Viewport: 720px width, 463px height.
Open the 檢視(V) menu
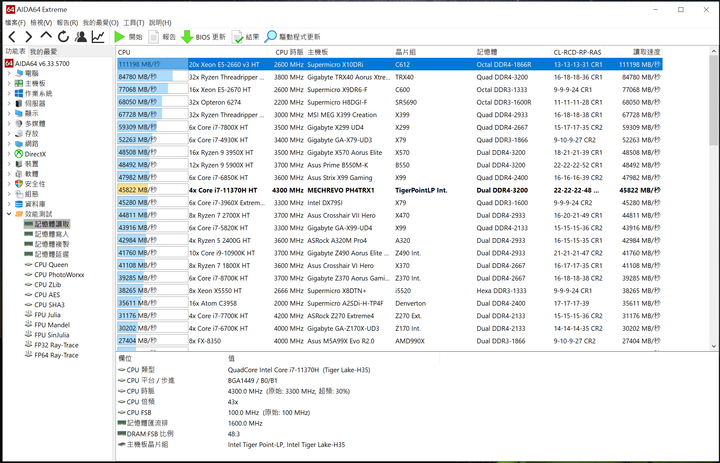[x=41, y=23]
